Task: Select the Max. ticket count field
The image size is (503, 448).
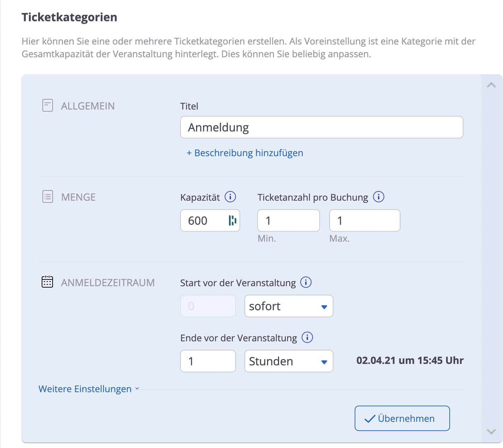Action: (365, 220)
